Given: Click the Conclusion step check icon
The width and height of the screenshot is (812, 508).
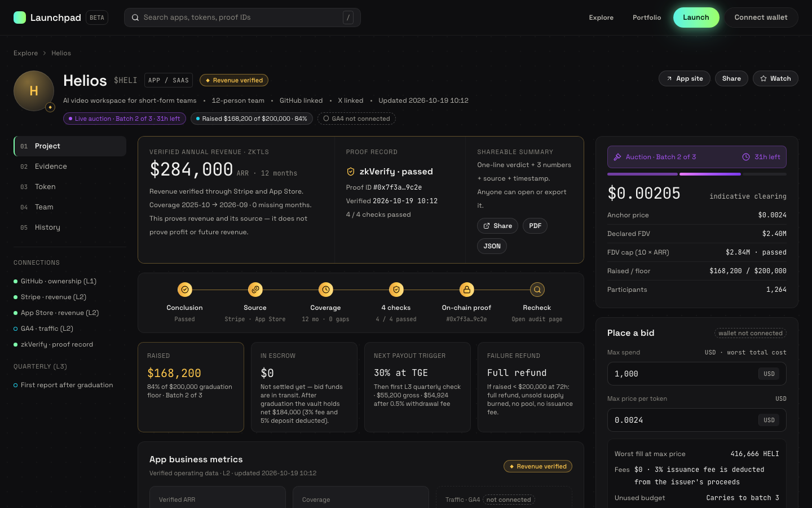Looking at the screenshot, I should click(185, 290).
